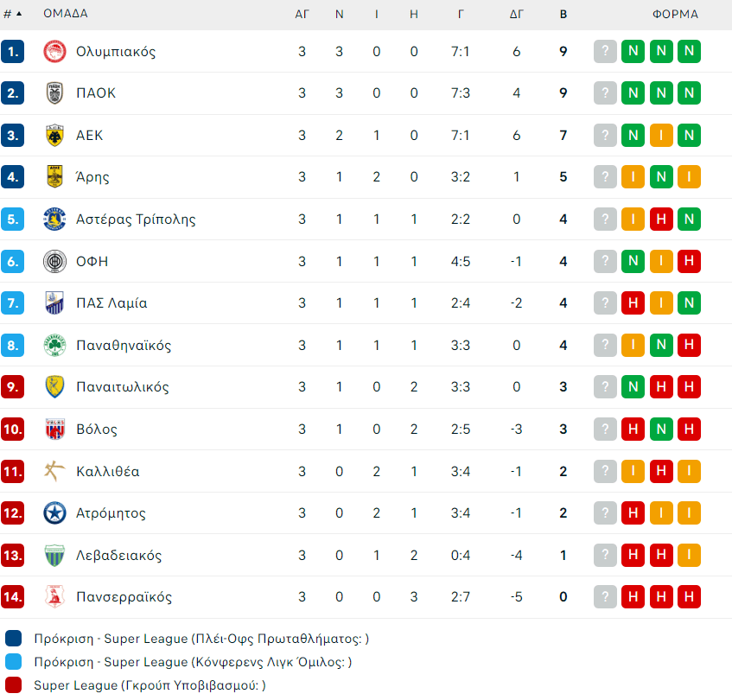Select the Αστέρας Τρίπολης crest icon

coord(54,220)
